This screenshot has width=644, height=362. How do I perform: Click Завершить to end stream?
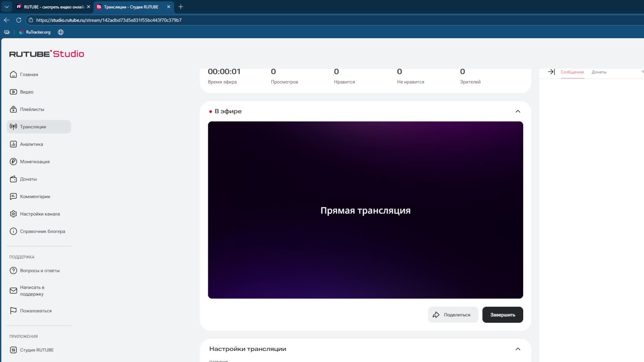click(x=502, y=315)
